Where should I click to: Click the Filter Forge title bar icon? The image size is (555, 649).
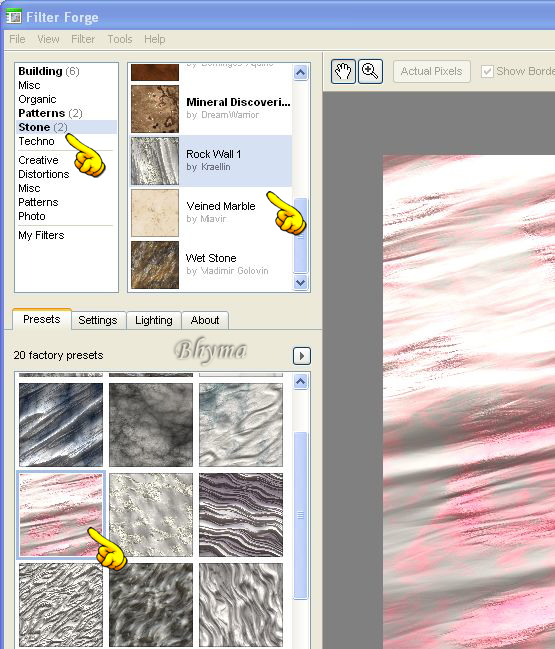coord(14,17)
